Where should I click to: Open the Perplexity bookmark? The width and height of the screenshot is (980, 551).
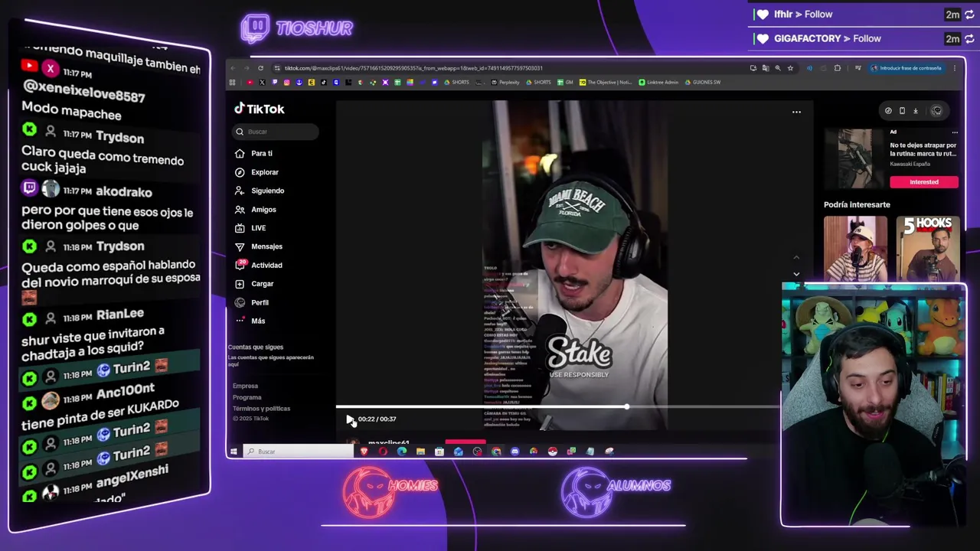(x=505, y=82)
